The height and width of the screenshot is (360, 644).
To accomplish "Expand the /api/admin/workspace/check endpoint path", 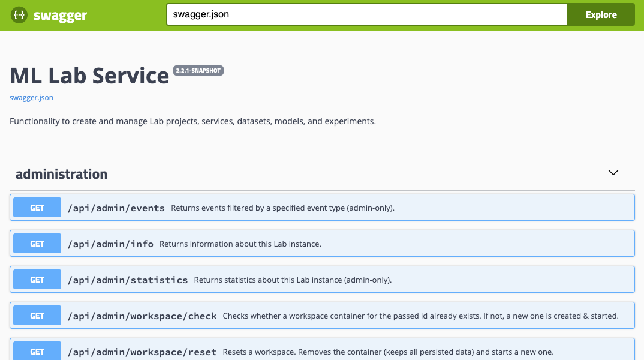I will pos(142,316).
